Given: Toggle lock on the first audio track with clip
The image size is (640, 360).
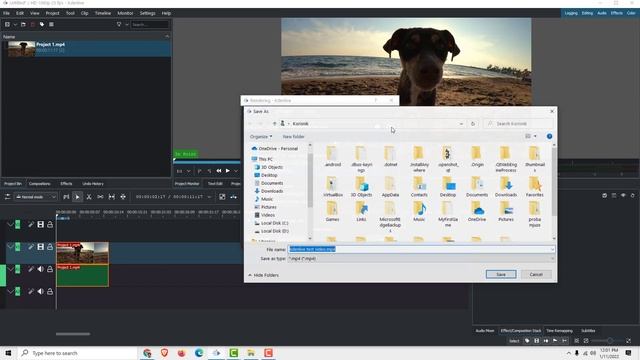Looking at the screenshot, I should click(x=50, y=269).
